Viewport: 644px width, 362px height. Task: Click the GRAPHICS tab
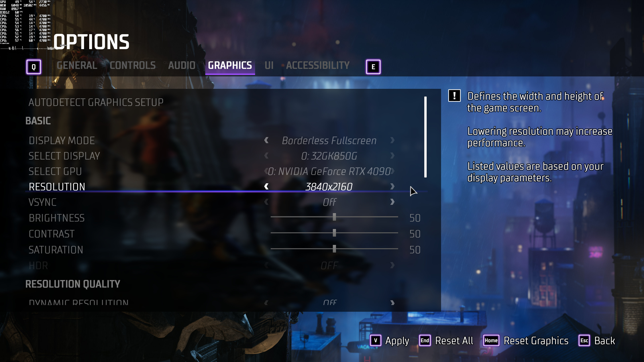[230, 66]
